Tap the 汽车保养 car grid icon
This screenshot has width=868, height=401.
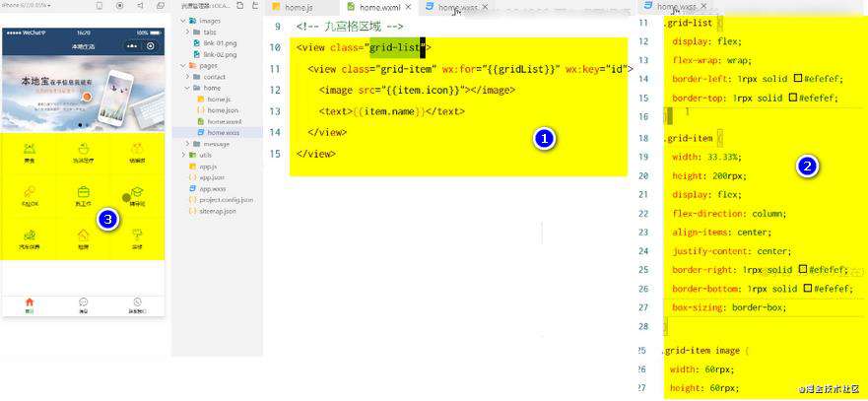click(30, 234)
